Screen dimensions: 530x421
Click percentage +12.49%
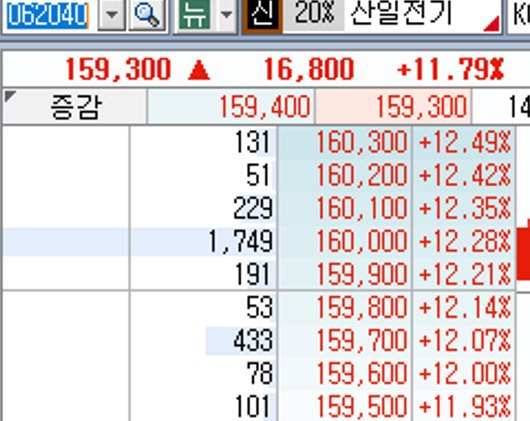coord(464,142)
